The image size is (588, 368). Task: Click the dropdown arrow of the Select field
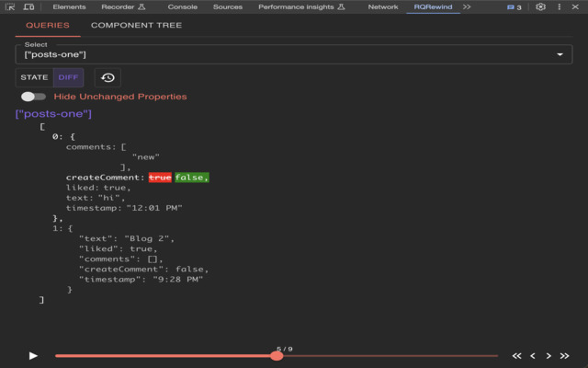560,54
